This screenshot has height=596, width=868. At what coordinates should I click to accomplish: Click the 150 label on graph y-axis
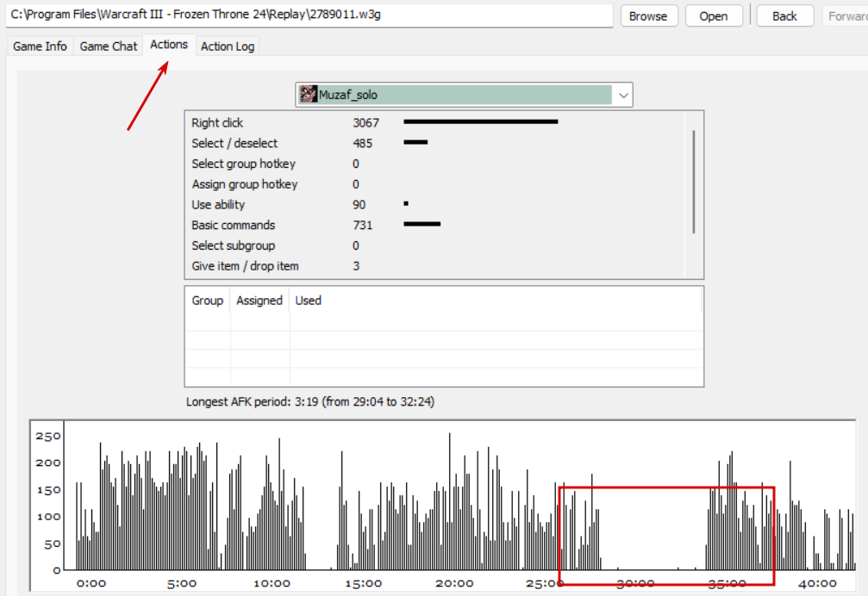(x=48, y=490)
